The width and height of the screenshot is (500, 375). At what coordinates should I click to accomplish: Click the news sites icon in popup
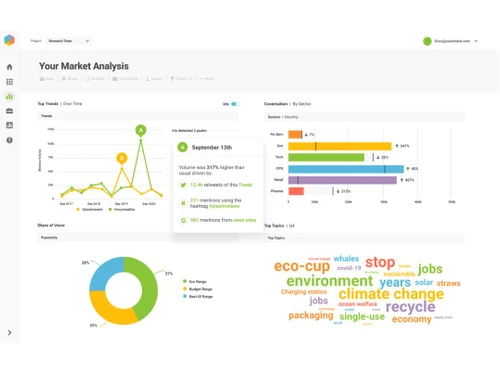183,220
